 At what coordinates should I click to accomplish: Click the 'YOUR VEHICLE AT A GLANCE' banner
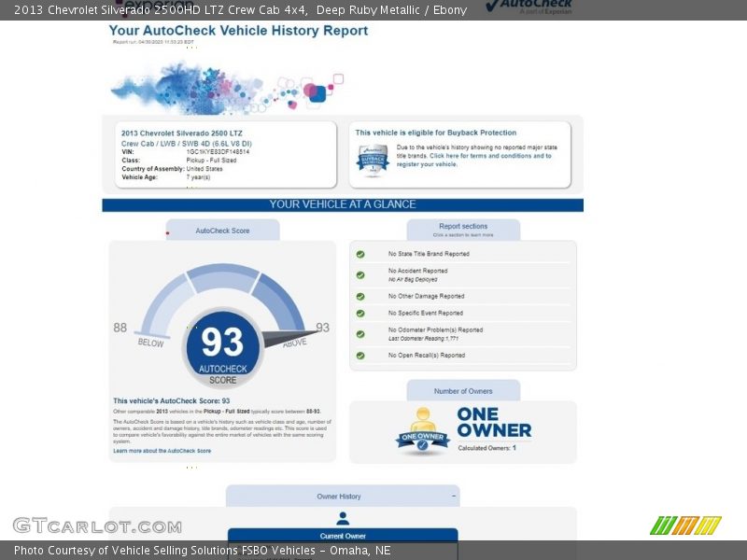coord(343,204)
